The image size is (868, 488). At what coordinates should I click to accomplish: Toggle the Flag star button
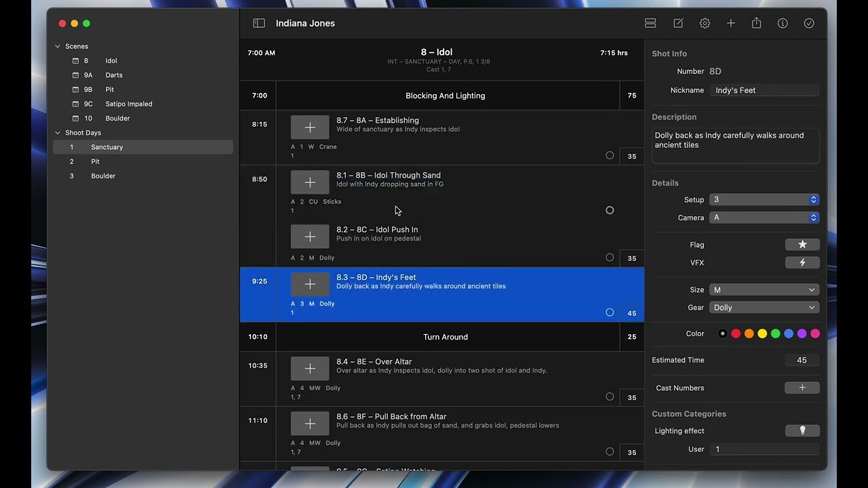[x=802, y=245]
